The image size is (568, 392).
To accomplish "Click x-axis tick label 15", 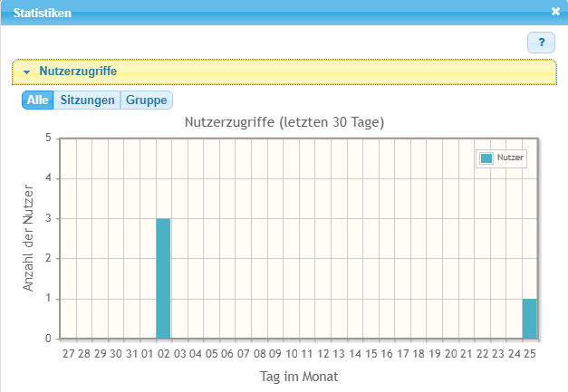I will (371, 354).
